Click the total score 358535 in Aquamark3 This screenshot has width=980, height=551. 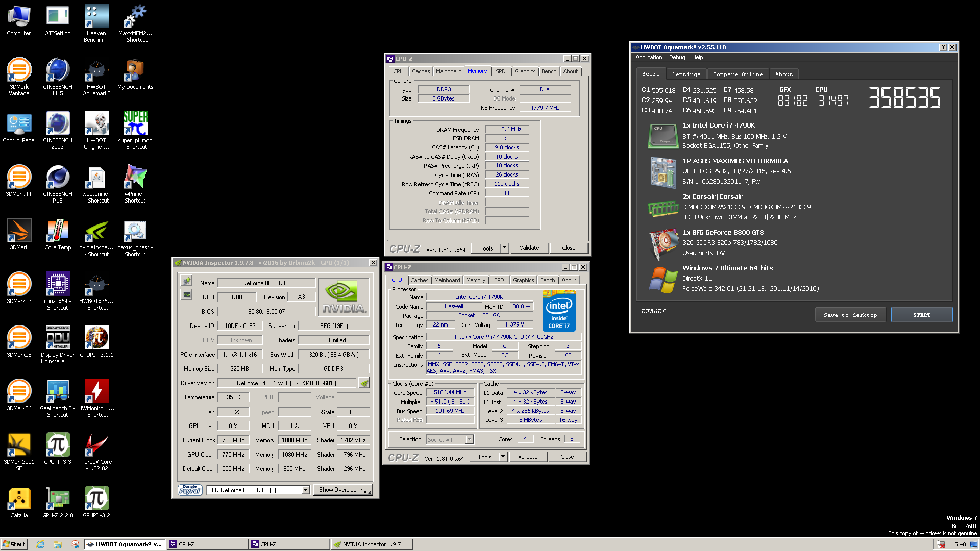(x=904, y=97)
